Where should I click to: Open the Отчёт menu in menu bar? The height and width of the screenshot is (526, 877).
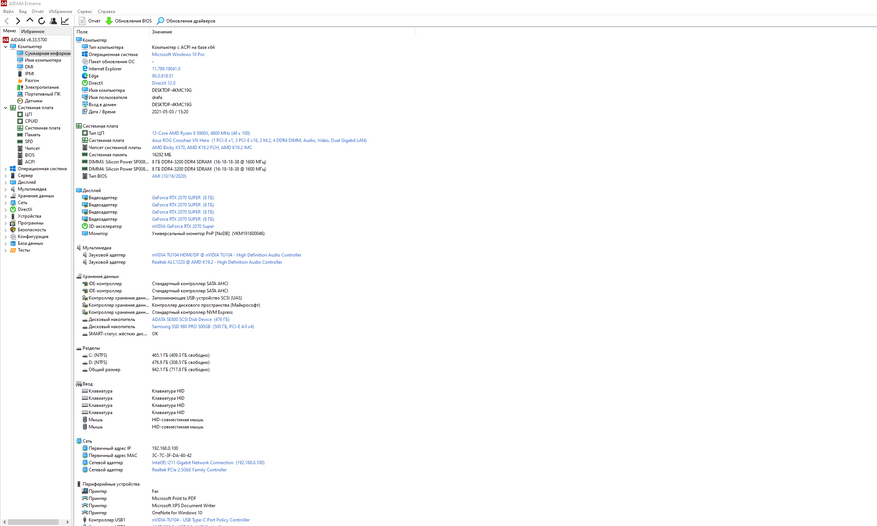click(37, 11)
